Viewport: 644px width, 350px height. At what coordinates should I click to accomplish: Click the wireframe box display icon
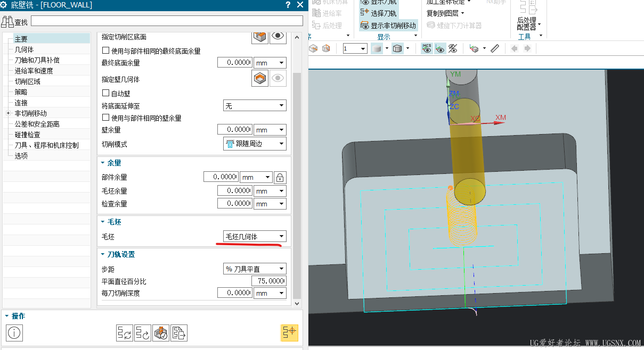(x=397, y=48)
